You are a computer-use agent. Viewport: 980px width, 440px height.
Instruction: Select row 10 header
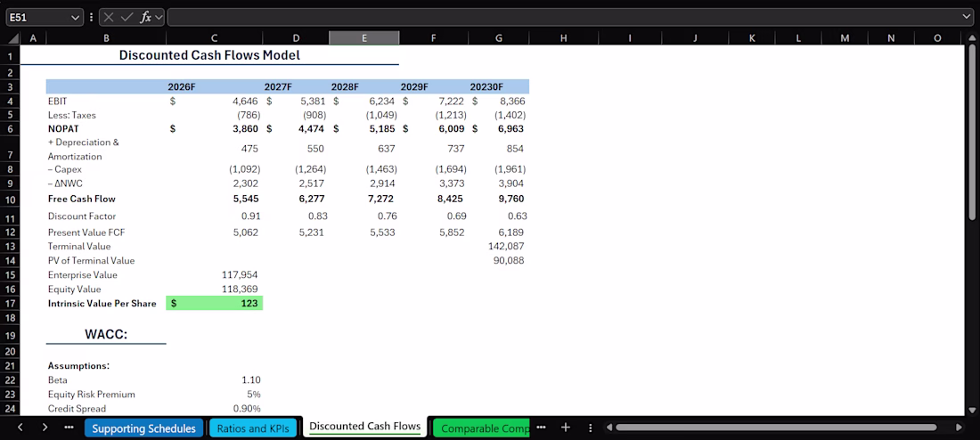pyautogui.click(x=11, y=200)
